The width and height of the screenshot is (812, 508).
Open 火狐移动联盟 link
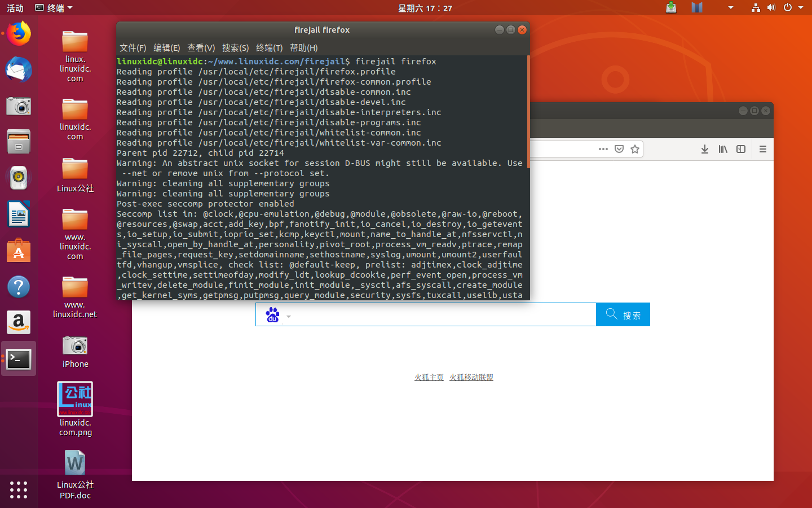click(471, 377)
